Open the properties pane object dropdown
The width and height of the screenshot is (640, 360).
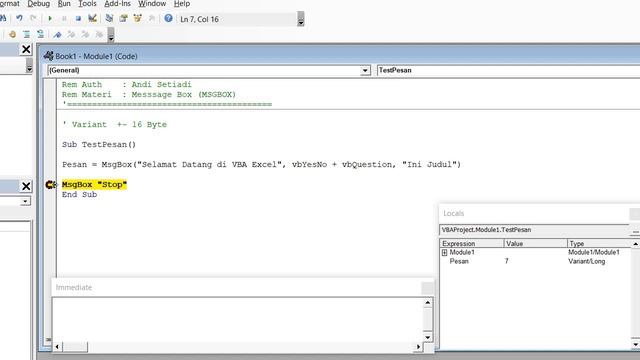click(x=25, y=201)
